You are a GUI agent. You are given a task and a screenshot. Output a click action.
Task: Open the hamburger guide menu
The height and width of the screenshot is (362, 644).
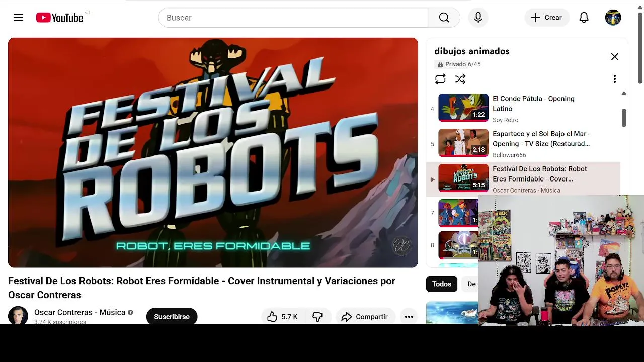click(18, 18)
